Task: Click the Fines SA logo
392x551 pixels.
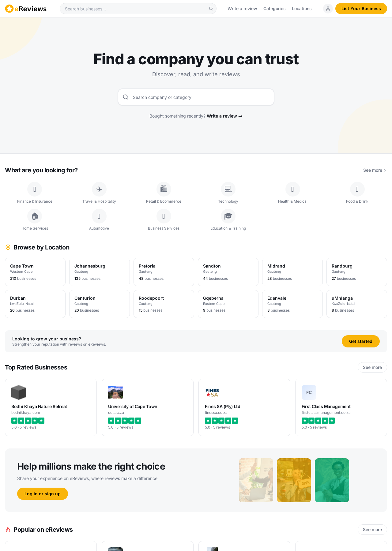Action: [x=212, y=392]
